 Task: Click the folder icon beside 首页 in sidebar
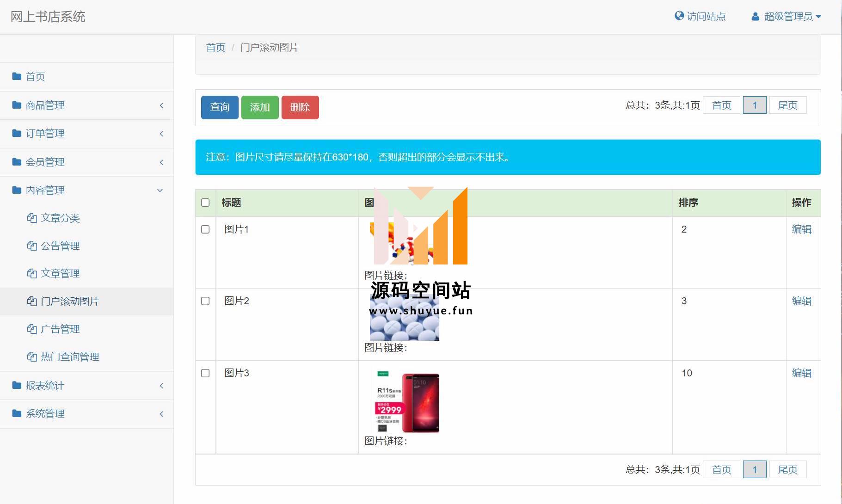pos(17,76)
